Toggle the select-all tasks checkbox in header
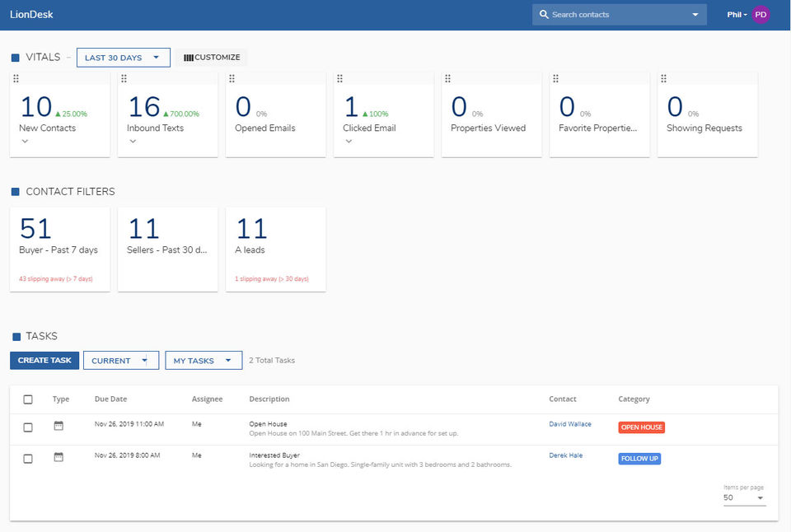This screenshot has height=532, width=791. (x=28, y=399)
